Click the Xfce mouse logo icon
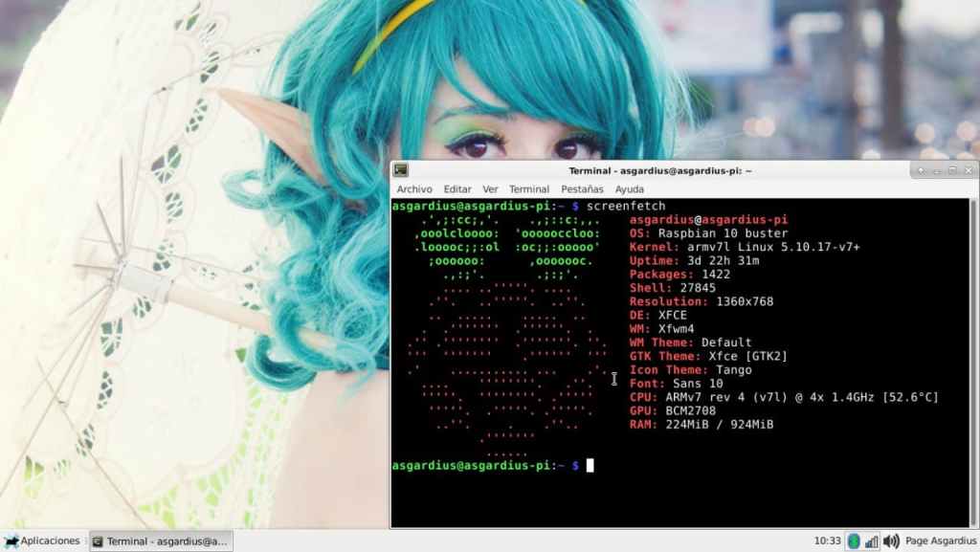The width and height of the screenshot is (980, 552). (x=11, y=541)
